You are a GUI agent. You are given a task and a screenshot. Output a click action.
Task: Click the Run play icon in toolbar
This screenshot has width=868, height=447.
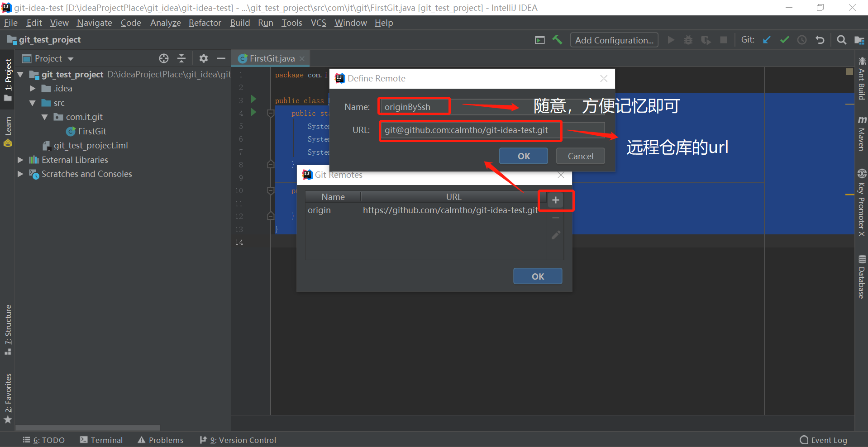click(671, 40)
